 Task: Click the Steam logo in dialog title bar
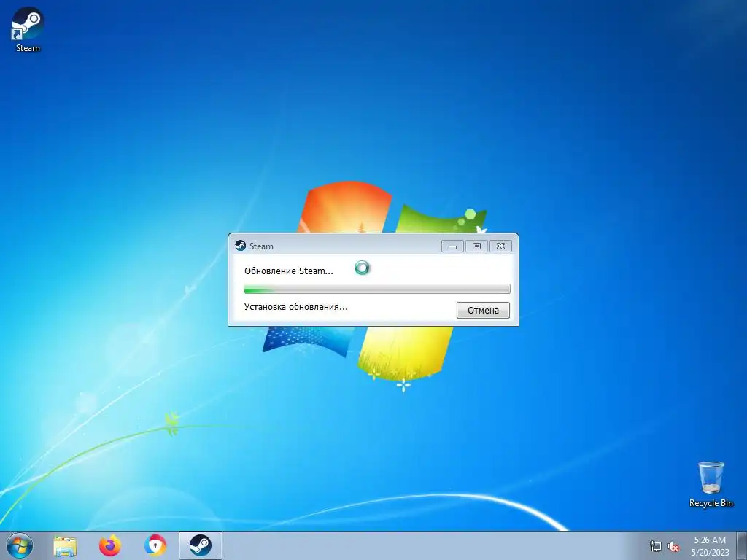(240, 246)
